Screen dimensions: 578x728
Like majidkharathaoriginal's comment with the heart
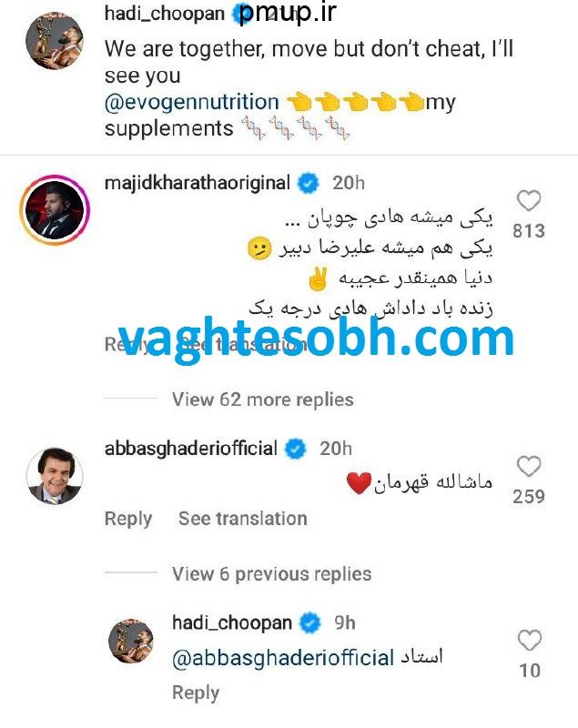click(529, 201)
